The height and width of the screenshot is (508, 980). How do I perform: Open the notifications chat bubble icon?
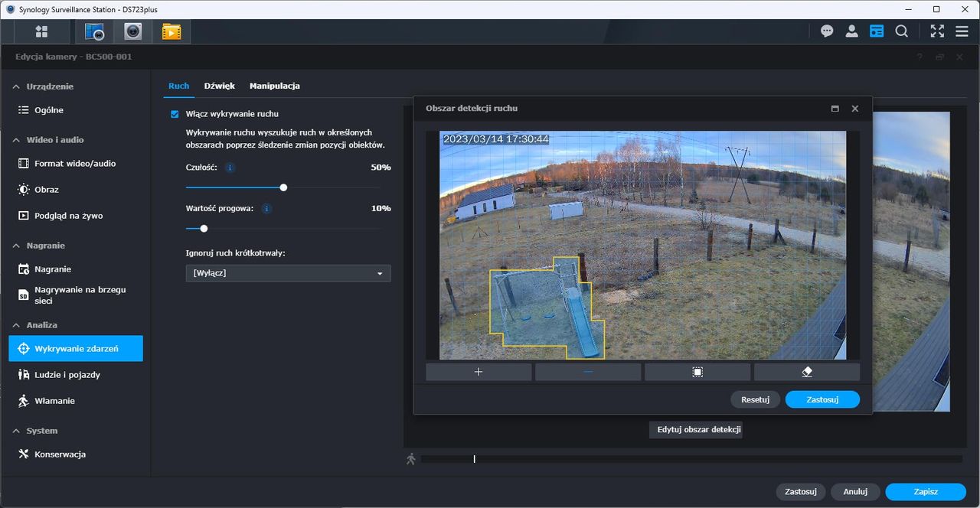827,31
